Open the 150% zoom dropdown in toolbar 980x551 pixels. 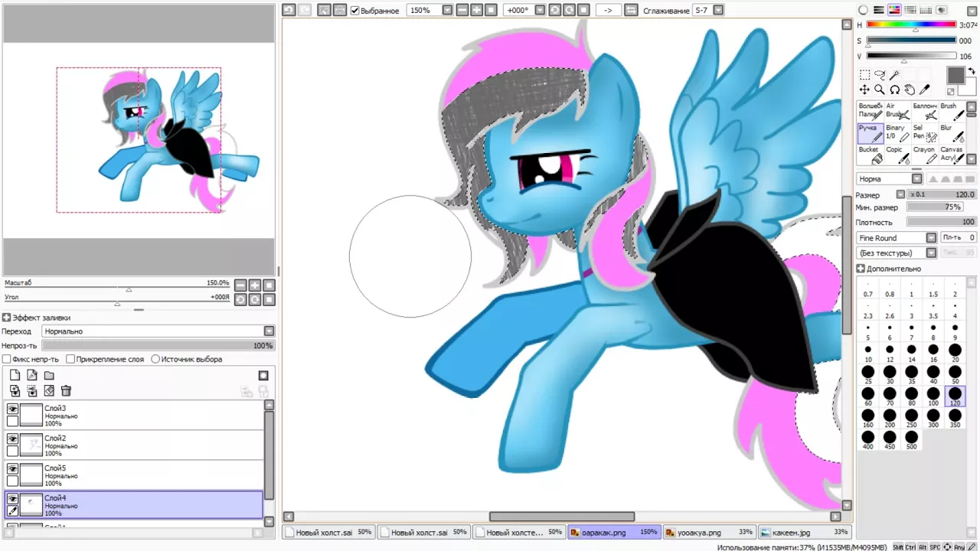point(446,11)
